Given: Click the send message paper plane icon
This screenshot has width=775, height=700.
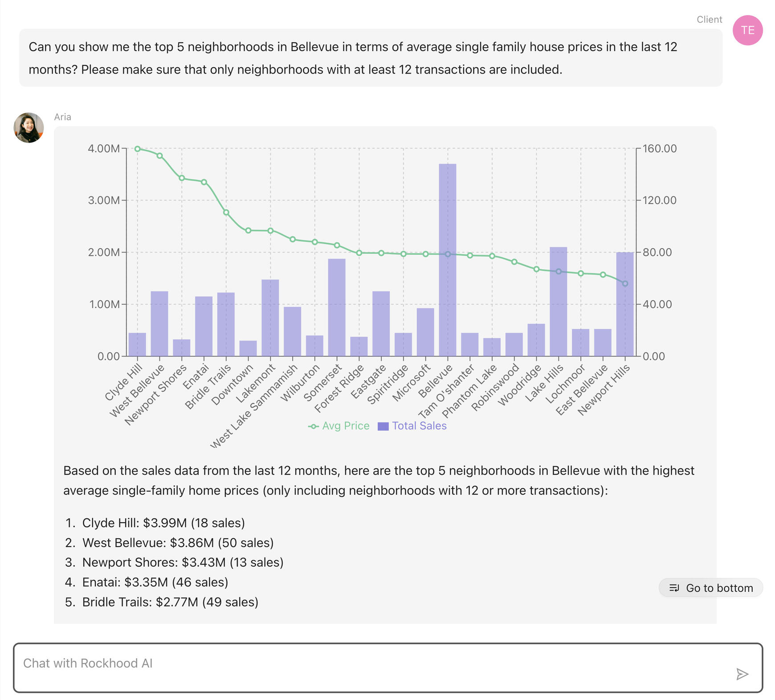Looking at the screenshot, I should coord(742,674).
